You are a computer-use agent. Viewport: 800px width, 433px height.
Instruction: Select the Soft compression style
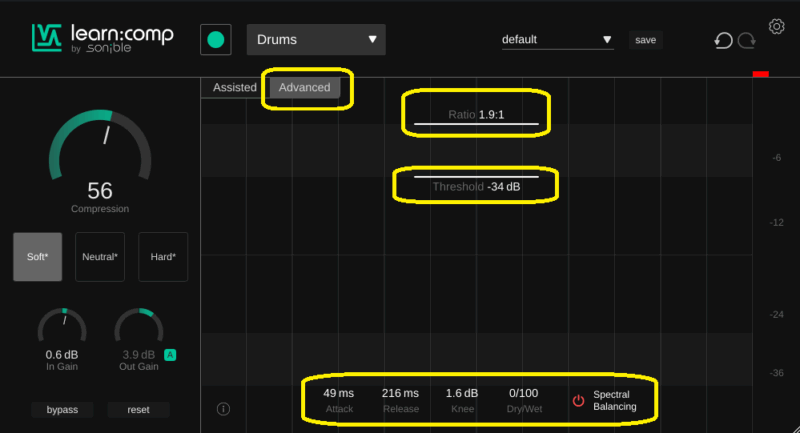[x=38, y=257]
